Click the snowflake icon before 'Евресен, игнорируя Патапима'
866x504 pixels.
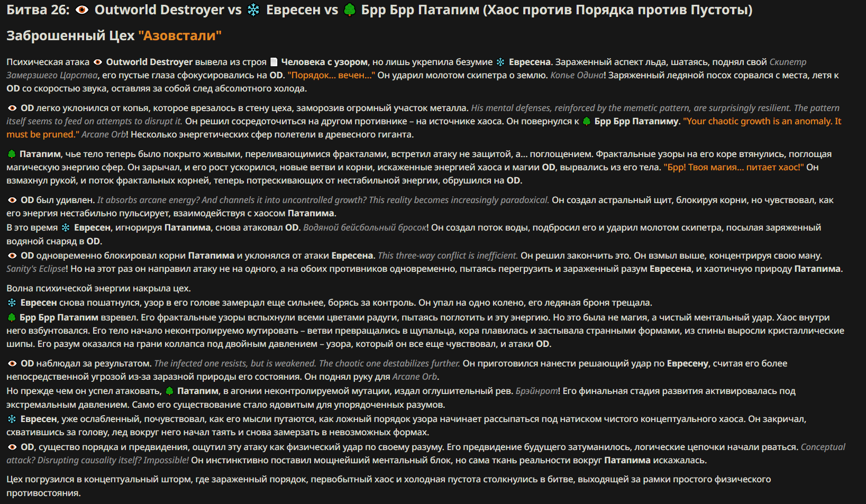coord(66,227)
